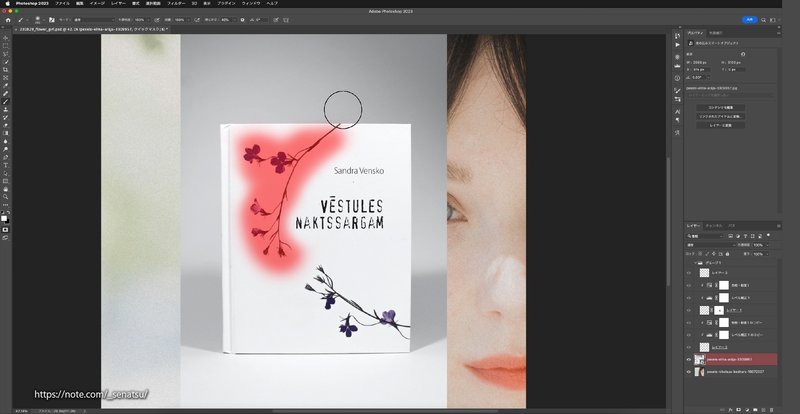The image size is (800, 414).
Task: Hide the pexels-elina-arija layer
Action: (689, 359)
